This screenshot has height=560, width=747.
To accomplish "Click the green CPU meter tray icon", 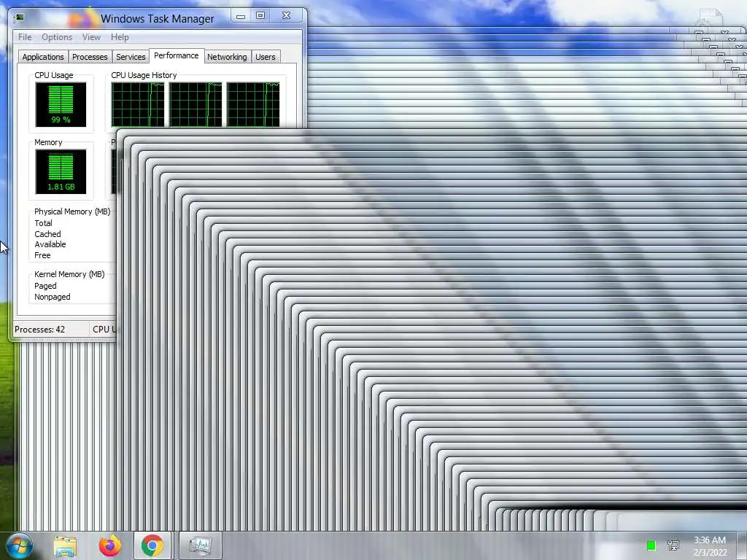I will [x=651, y=545].
